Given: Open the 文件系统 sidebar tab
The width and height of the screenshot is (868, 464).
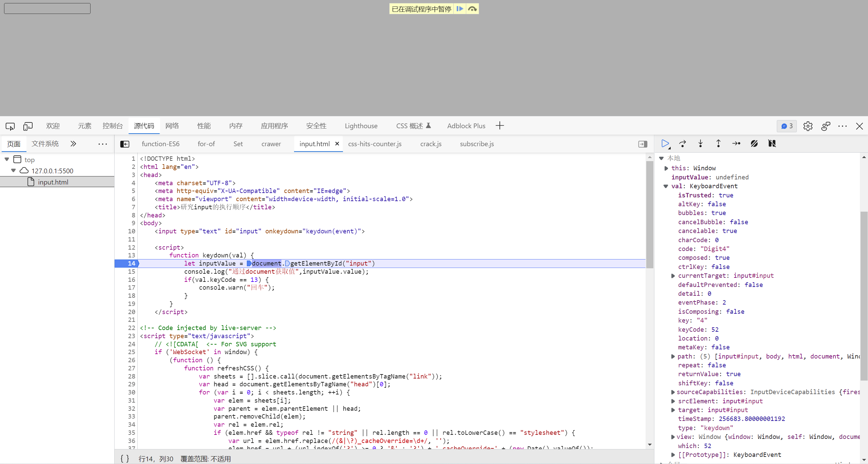Looking at the screenshot, I should (45, 143).
